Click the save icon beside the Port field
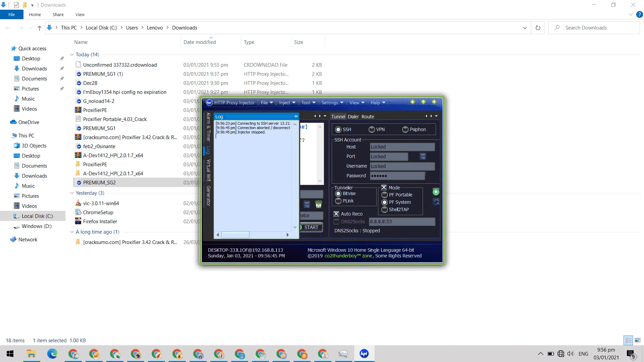The width and height of the screenshot is (644, 362). 423,157
